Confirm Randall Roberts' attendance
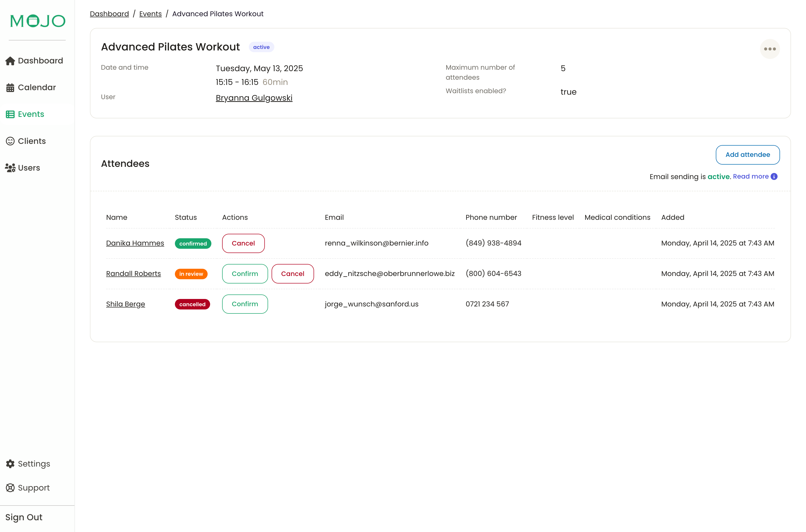Screen dimensions: 806x532 pos(245,274)
